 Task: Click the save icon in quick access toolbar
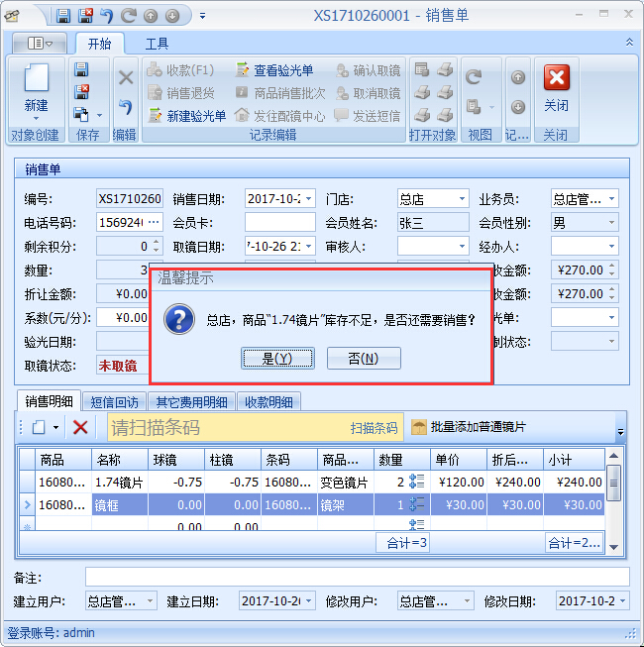(x=63, y=16)
